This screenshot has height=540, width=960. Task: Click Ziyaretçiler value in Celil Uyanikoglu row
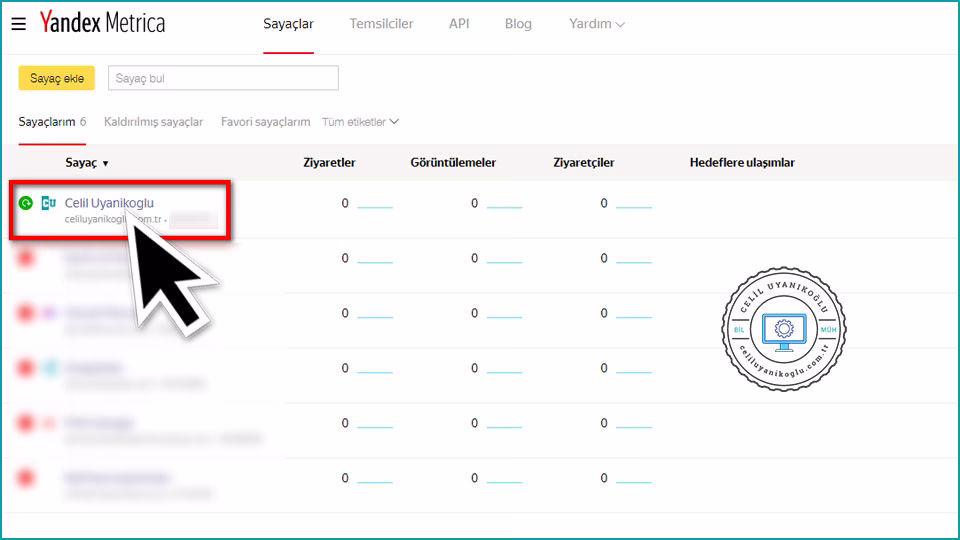tap(604, 203)
